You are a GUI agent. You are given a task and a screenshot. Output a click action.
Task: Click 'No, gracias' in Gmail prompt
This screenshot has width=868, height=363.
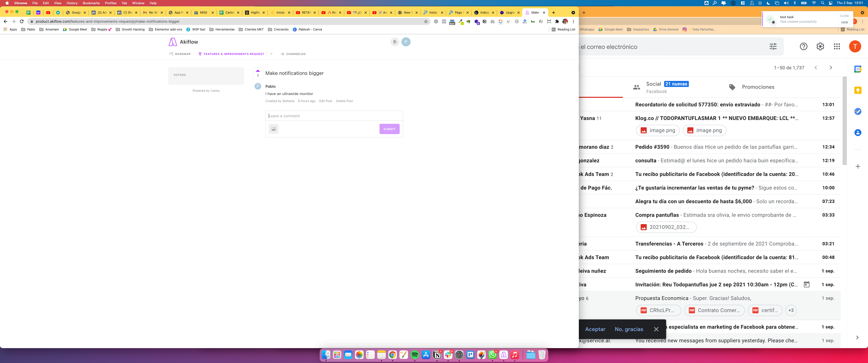click(629, 329)
